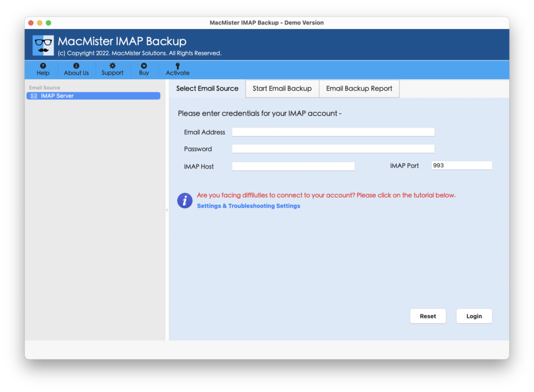Select the IMAP Port field showing 993
Screen dimensions: 534x392
click(x=462, y=165)
